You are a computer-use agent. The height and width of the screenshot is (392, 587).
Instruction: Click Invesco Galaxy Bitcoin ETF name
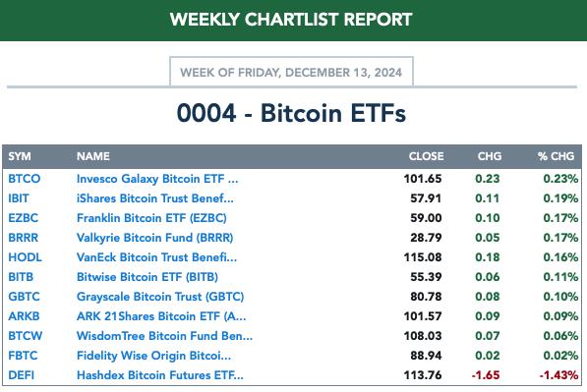click(x=157, y=179)
